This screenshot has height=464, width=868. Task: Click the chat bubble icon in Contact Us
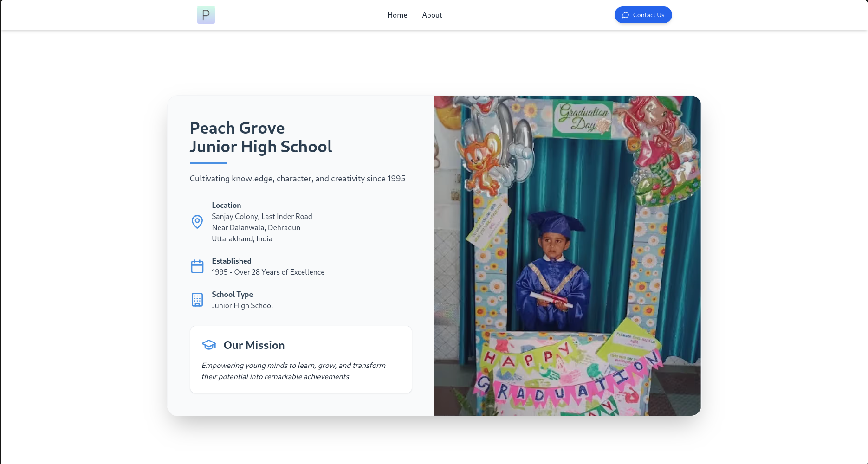coord(626,15)
